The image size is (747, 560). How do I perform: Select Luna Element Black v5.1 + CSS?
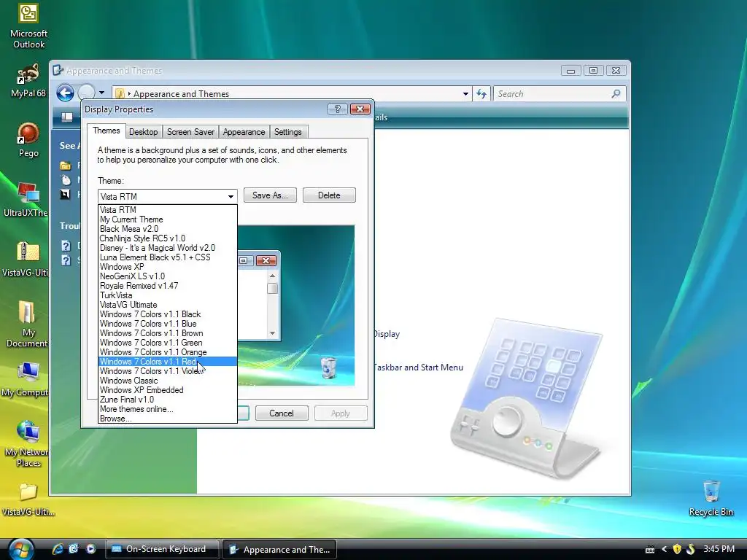click(x=168, y=257)
